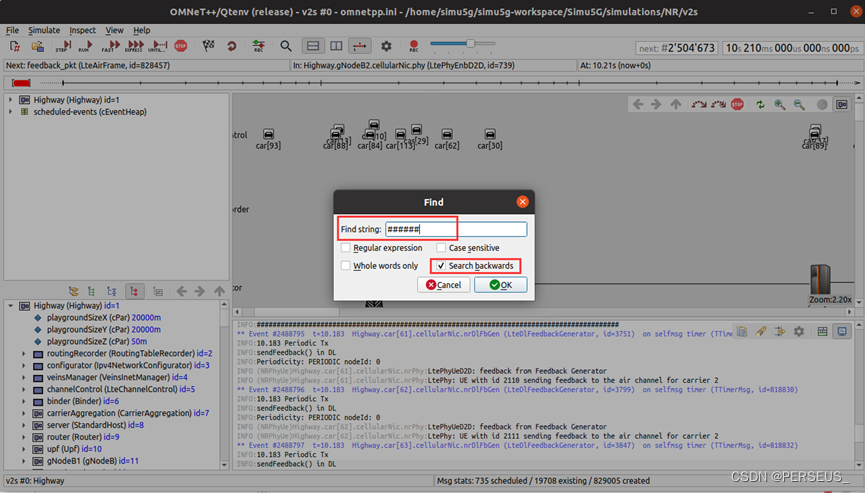The height and width of the screenshot is (493, 865).
Task: Click the run UNTIL toolbar icon
Action: (x=158, y=46)
